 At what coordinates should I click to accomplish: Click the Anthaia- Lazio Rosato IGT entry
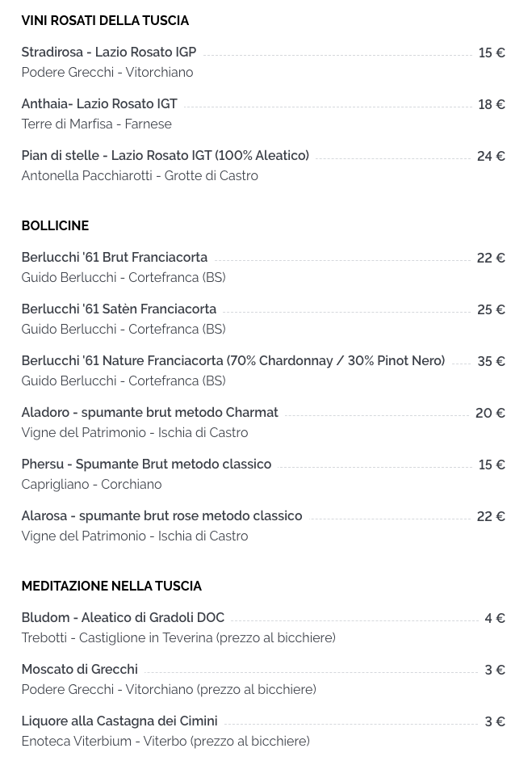99,103
